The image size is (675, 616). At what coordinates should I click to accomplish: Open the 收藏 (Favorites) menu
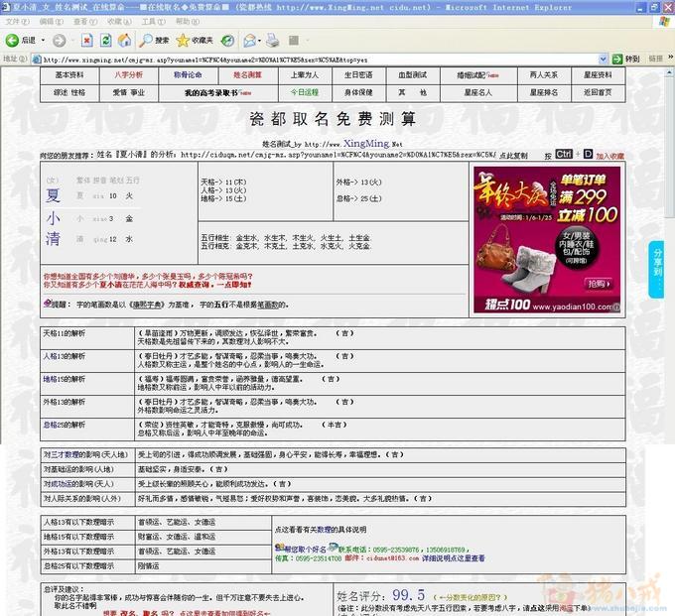pos(119,22)
